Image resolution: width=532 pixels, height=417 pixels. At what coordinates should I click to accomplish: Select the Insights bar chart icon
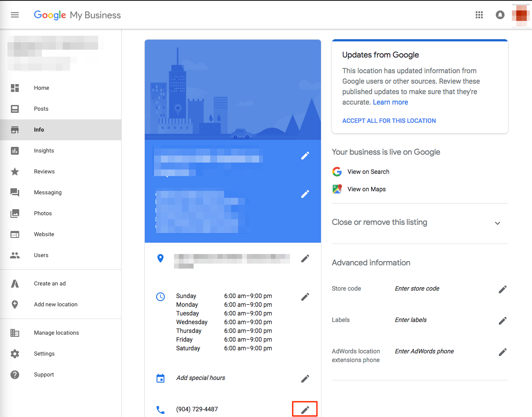[x=15, y=150]
